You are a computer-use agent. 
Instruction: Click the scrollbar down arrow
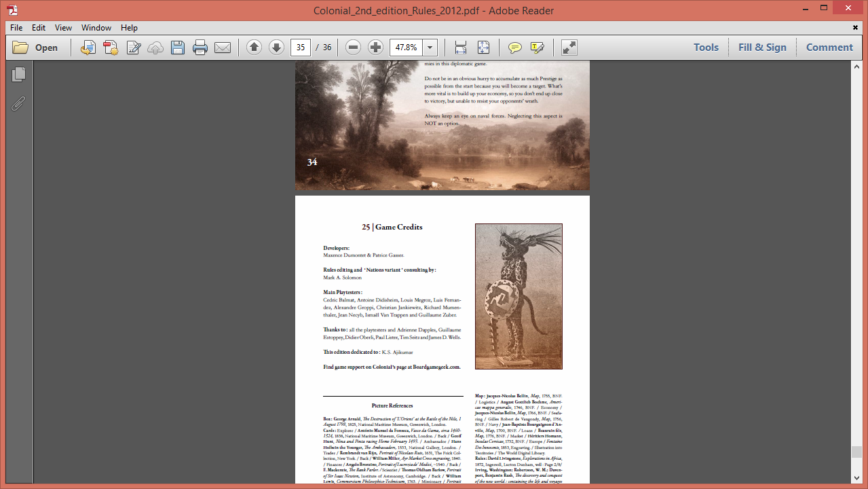(856, 479)
